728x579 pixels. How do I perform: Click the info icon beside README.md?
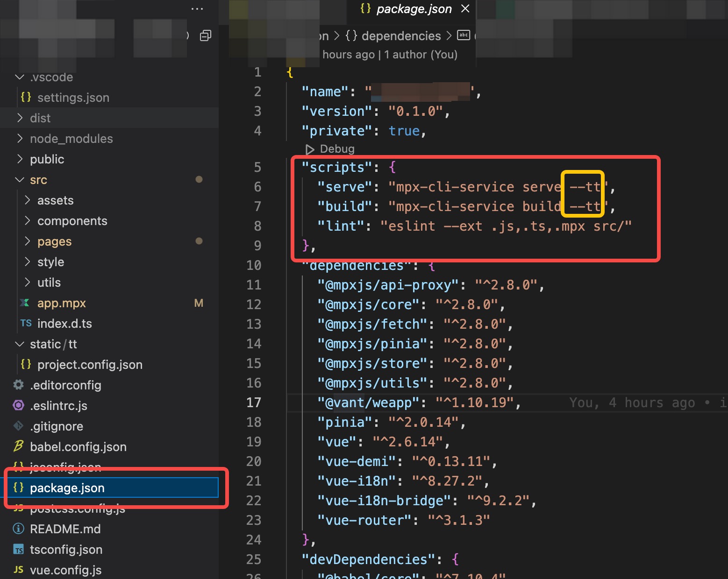18,529
